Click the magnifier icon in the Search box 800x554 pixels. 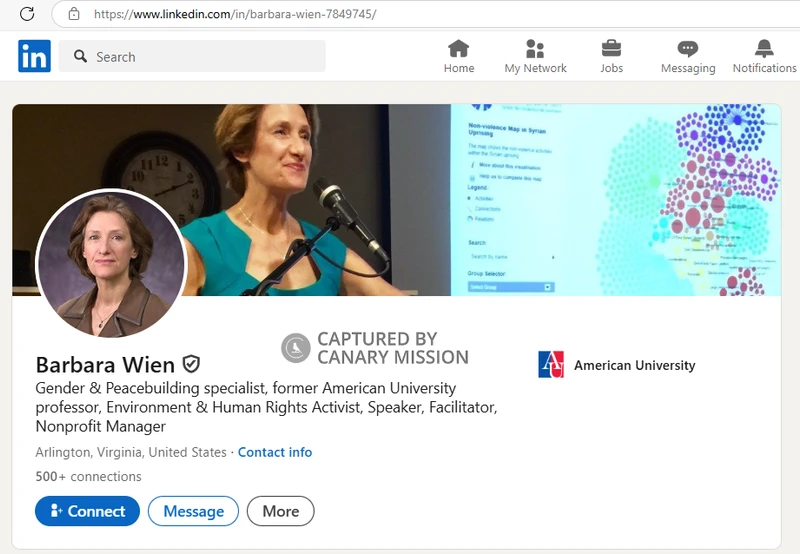(x=80, y=56)
